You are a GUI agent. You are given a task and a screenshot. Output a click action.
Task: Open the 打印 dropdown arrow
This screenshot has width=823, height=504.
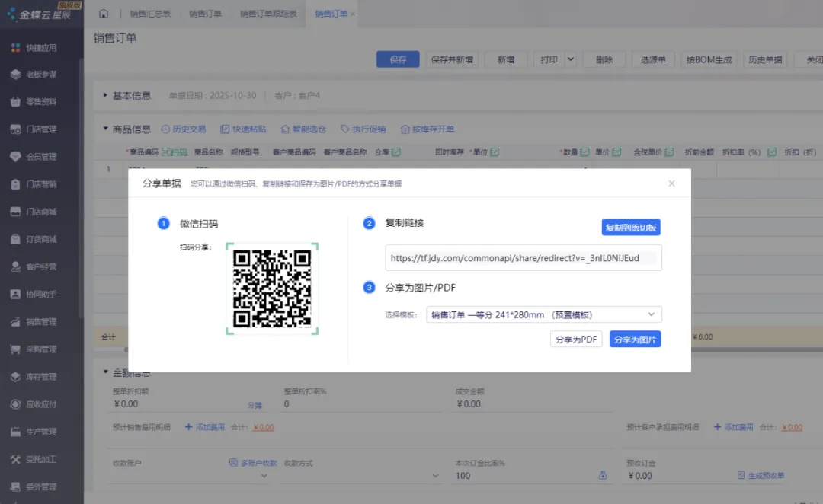click(571, 59)
